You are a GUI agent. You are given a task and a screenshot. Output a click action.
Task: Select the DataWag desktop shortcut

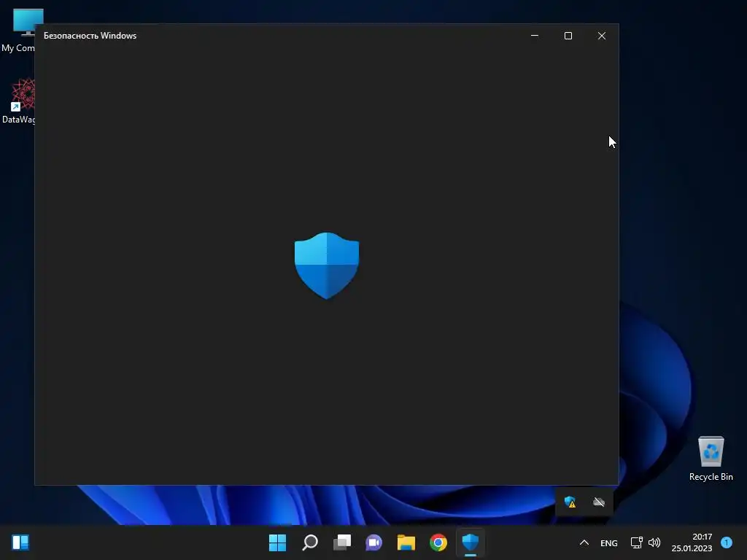tap(19, 101)
